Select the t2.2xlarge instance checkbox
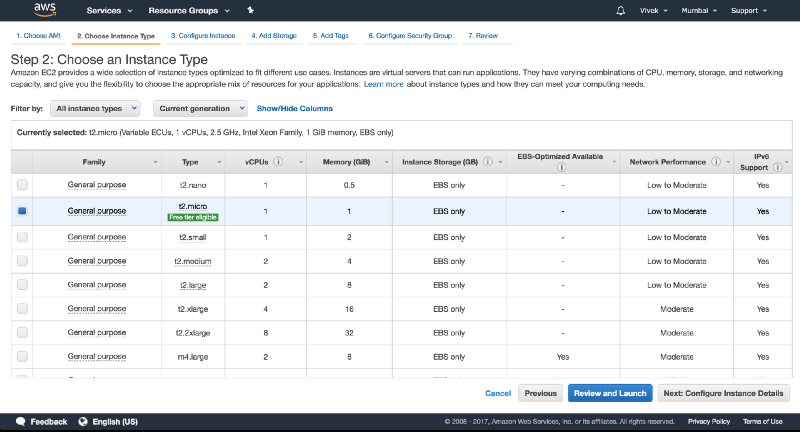 [x=22, y=333]
